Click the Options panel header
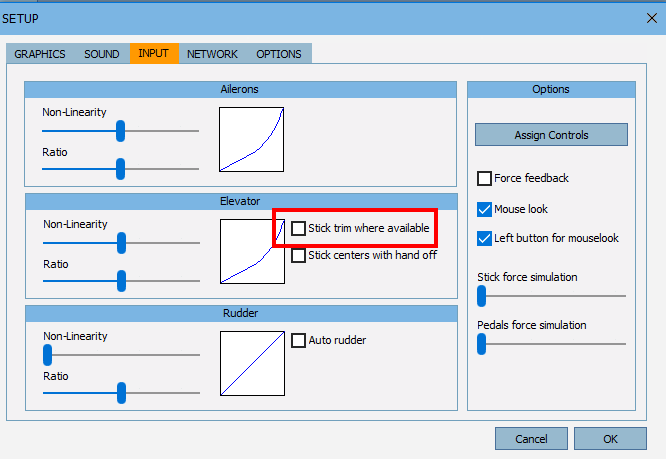 (551, 90)
